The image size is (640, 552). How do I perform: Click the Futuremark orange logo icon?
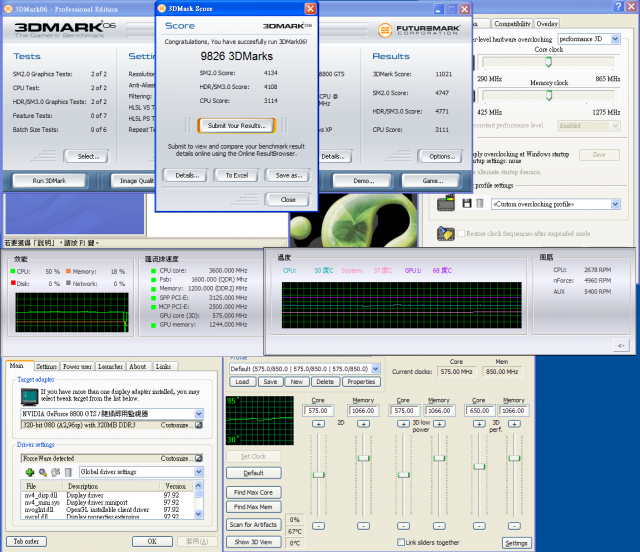pyautogui.click(x=384, y=30)
